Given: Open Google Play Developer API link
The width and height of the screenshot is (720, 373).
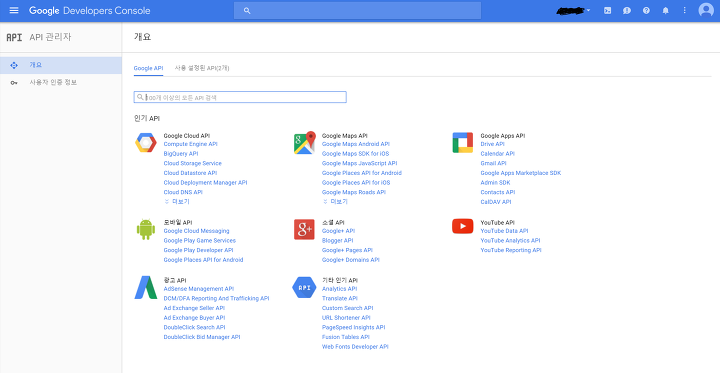Looking at the screenshot, I should [x=198, y=250].
